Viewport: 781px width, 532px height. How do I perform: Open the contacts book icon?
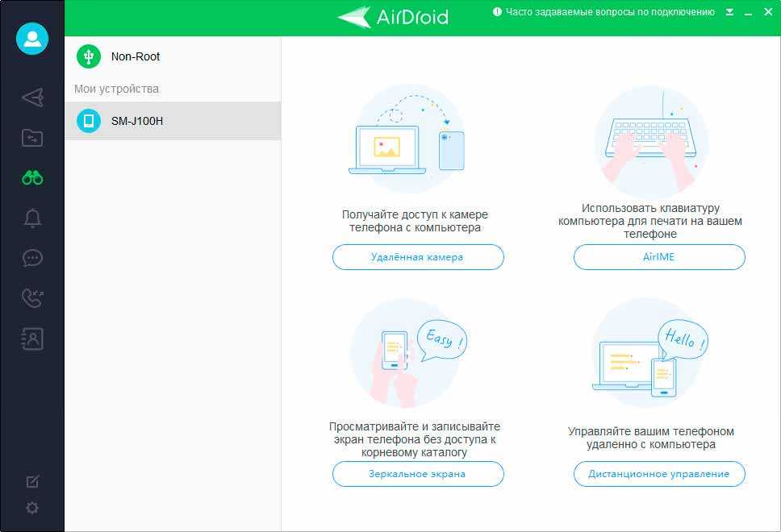click(x=32, y=339)
